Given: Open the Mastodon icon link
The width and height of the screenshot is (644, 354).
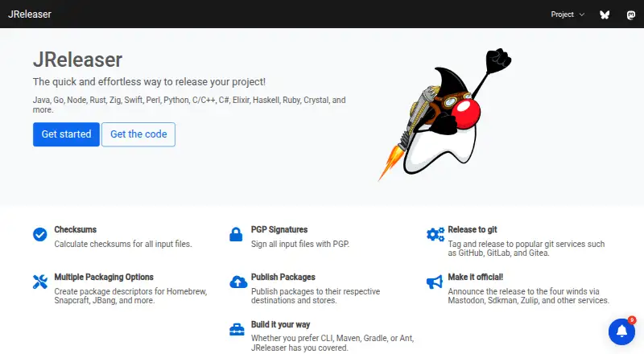Looking at the screenshot, I should 631,15.
